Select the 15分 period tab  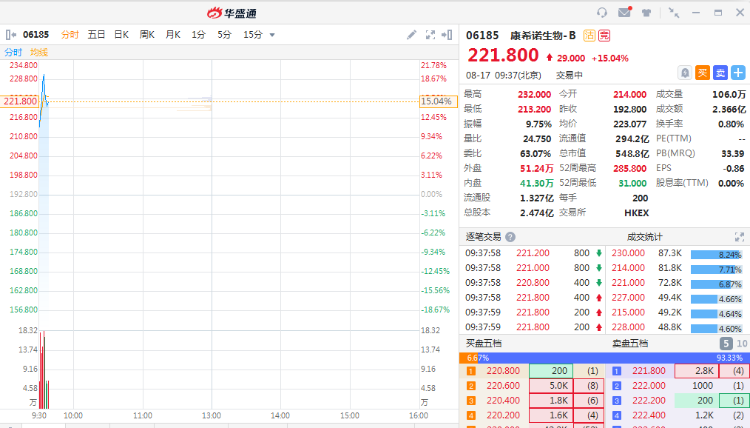253,34
